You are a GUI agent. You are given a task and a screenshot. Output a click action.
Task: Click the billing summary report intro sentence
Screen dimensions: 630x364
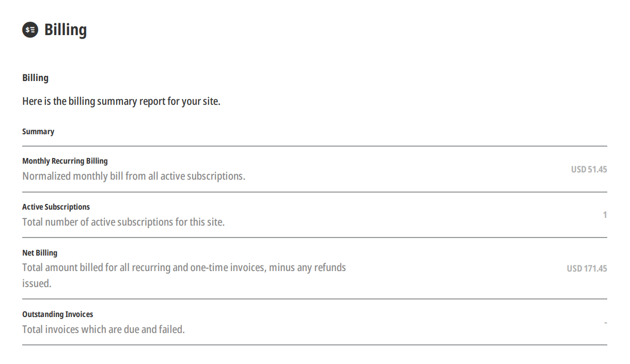coord(121,101)
